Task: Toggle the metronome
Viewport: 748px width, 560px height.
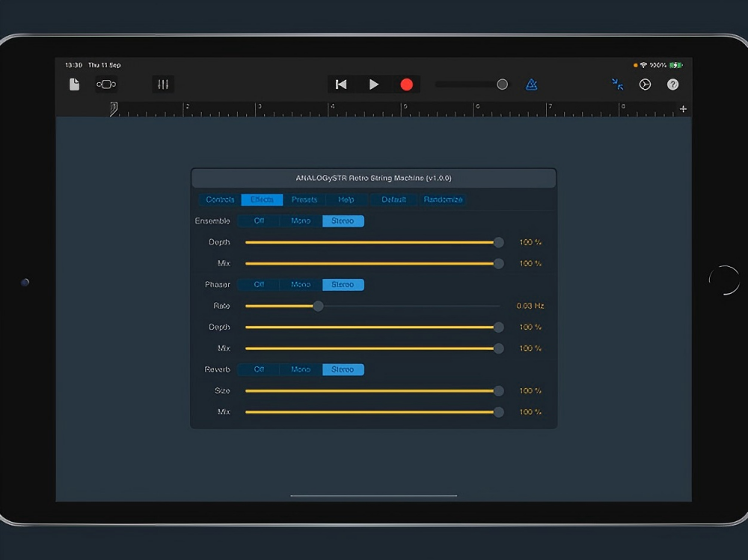Action: (531, 84)
